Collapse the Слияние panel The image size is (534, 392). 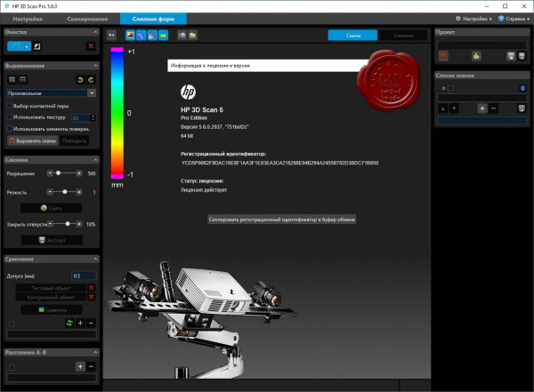pyautogui.click(x=95, y=160)
